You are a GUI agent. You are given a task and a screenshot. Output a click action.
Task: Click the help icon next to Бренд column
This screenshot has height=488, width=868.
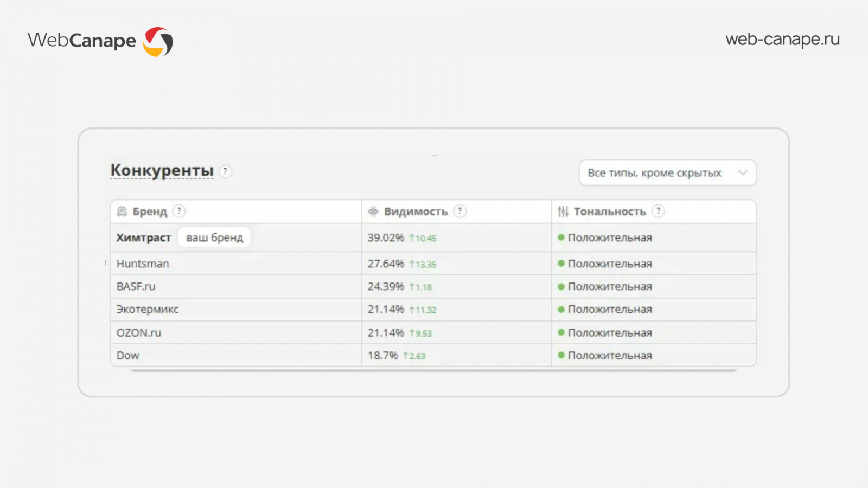(x=179, y=211)
